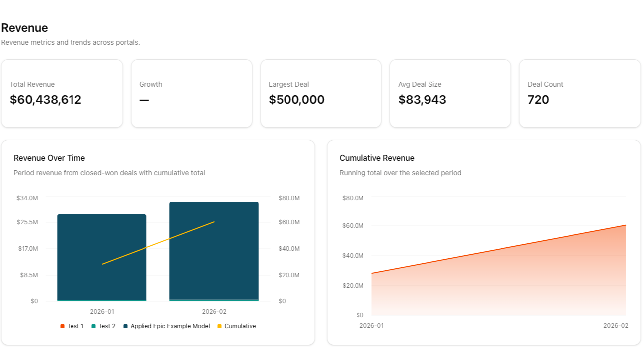Click the yellow Cumulative legend marker
Viewport: 644px width, 362px height.
[x=218, y=326]
